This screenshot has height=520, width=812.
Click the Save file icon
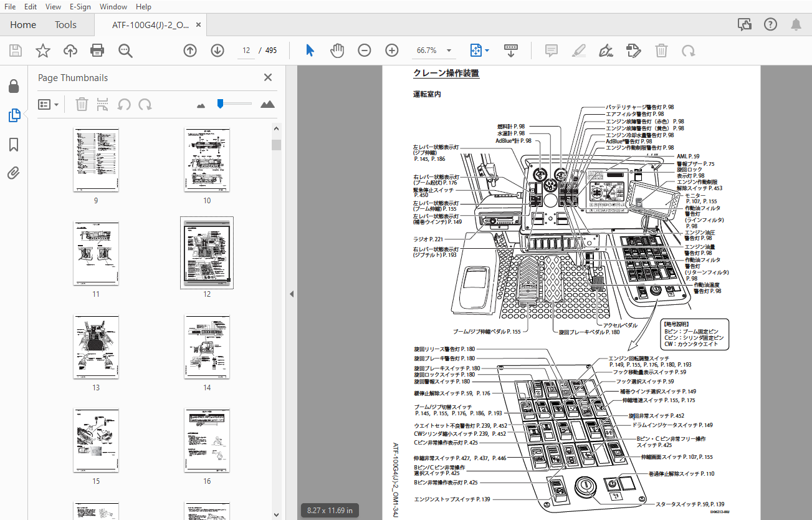[16, 51]
